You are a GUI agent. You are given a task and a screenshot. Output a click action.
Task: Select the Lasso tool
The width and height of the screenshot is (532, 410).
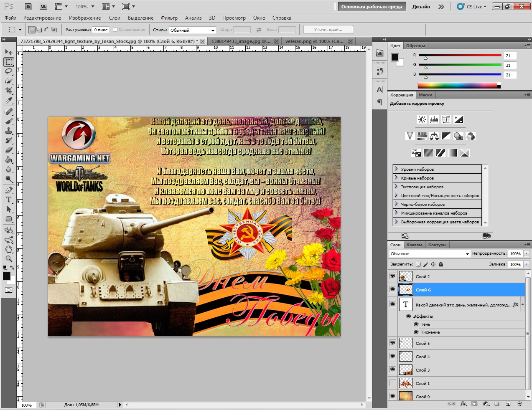[x=9, y=71]
